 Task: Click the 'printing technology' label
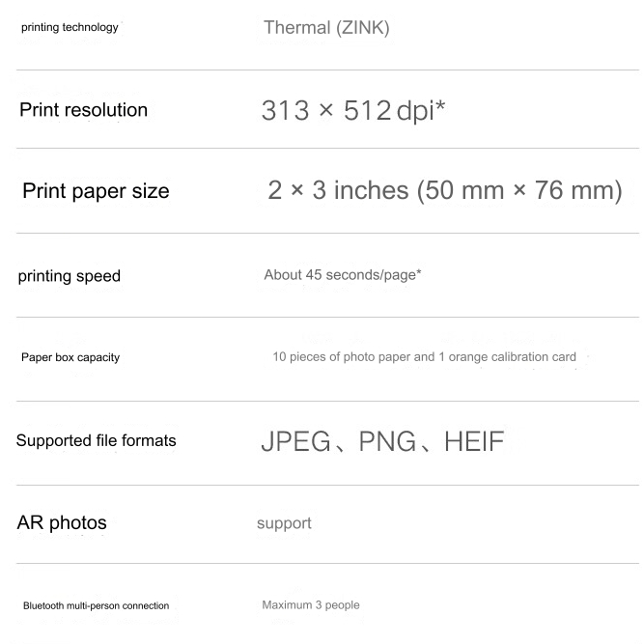point(70,27)
